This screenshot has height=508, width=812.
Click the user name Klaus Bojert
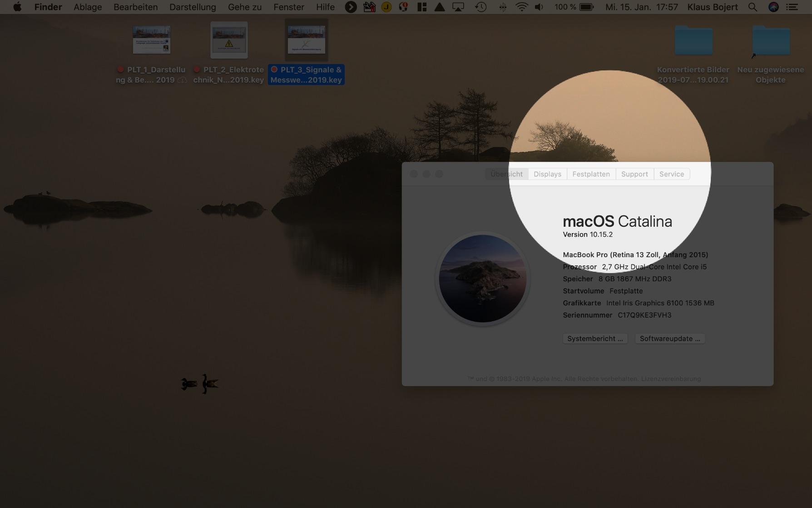point(713,7)
